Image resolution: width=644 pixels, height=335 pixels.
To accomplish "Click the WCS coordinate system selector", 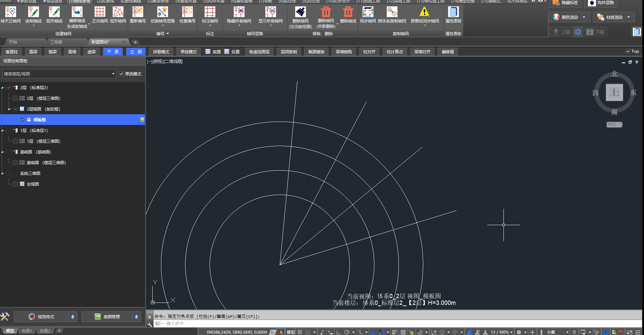I will (614, 124).
